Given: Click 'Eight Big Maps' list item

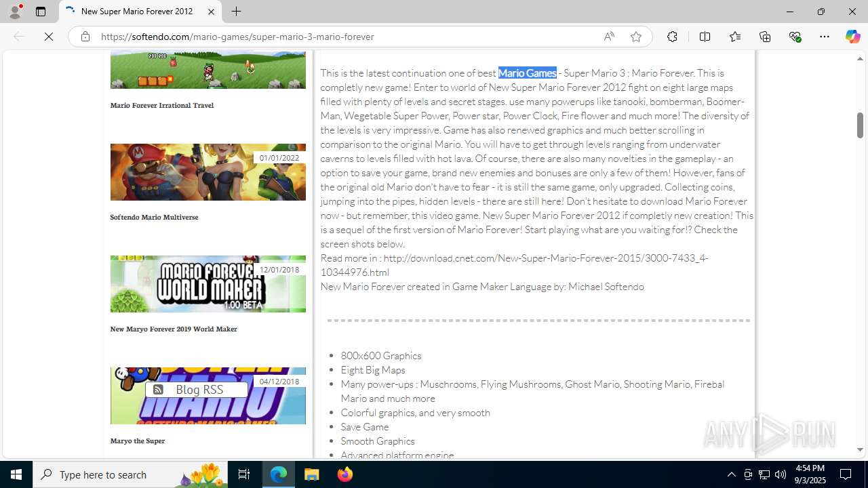Looking at the screenshot, I should [x=373, y=369].
